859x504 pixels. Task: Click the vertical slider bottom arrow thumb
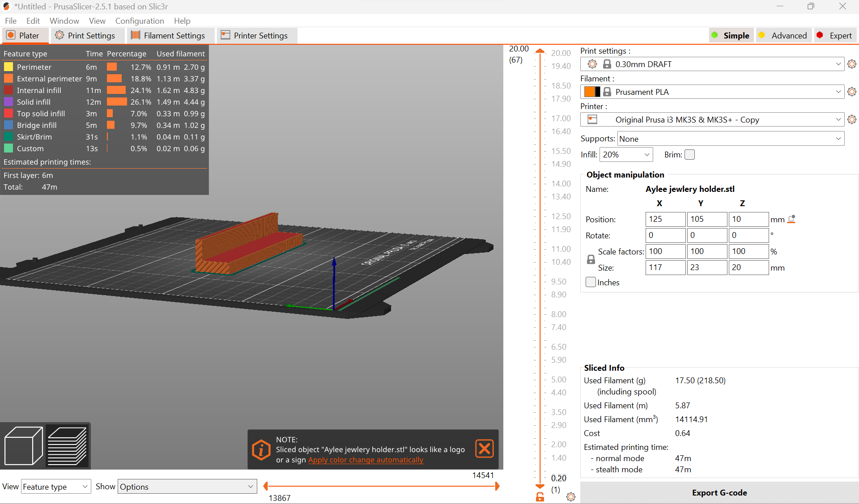(x=540, y=486)
